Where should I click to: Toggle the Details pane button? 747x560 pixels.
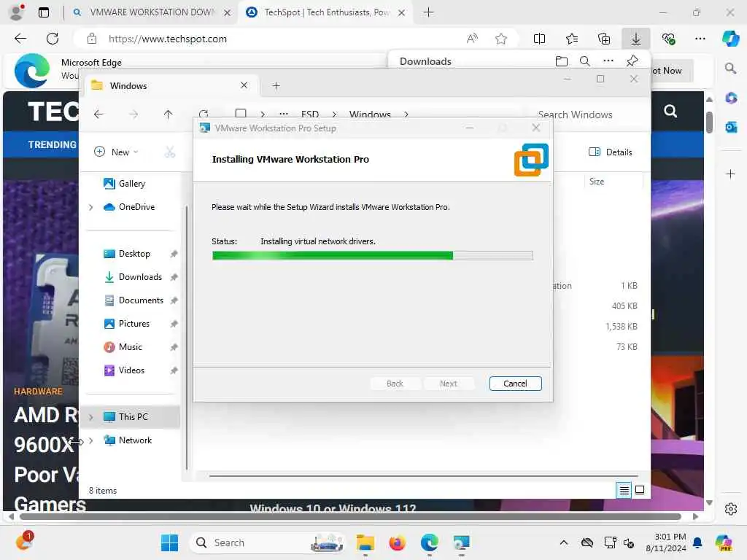611,152
